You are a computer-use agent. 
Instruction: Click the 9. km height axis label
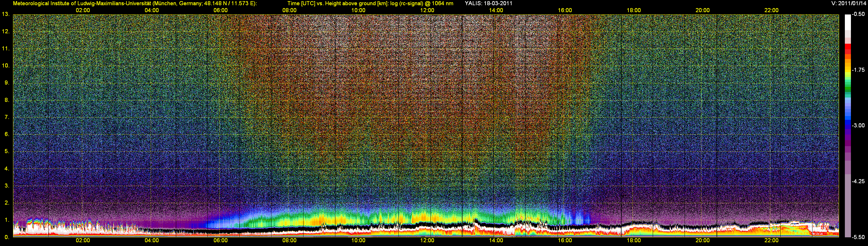tap(7, 82)
